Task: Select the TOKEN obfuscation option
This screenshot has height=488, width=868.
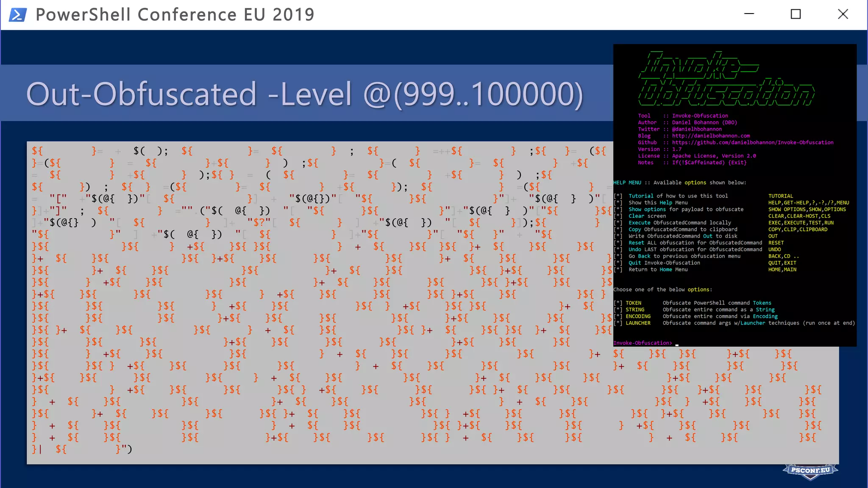Action: [634, 303]
